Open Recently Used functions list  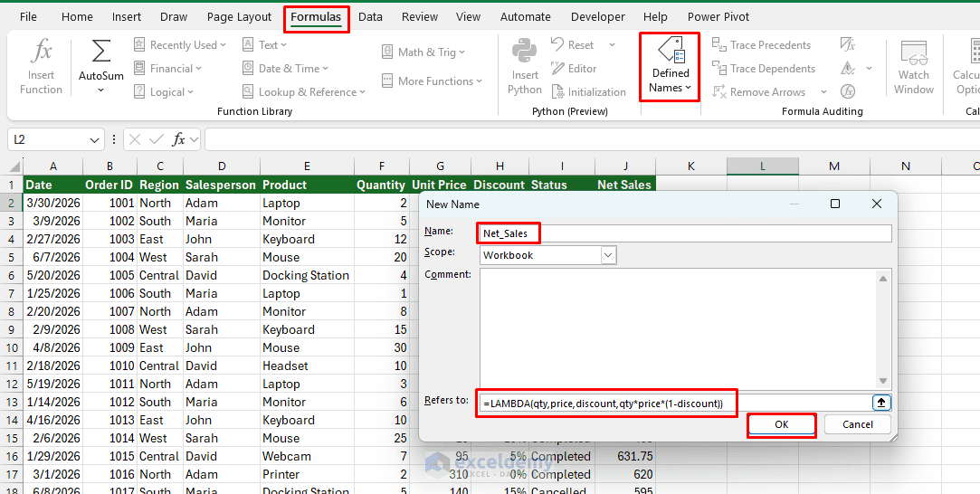pos(180,45)
